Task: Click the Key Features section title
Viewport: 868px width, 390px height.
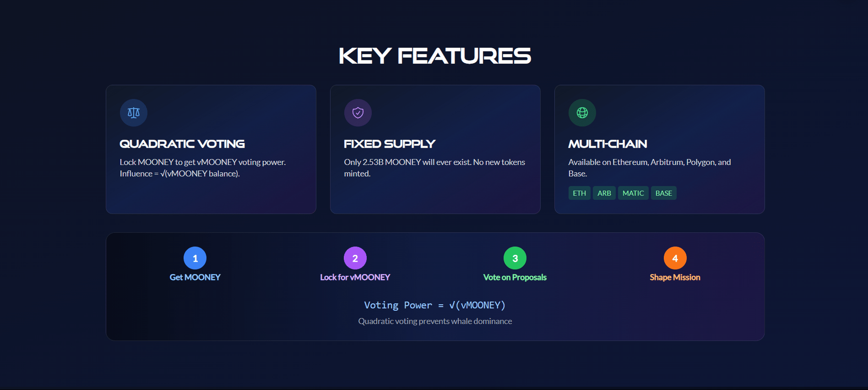Action: click(435, 56)
